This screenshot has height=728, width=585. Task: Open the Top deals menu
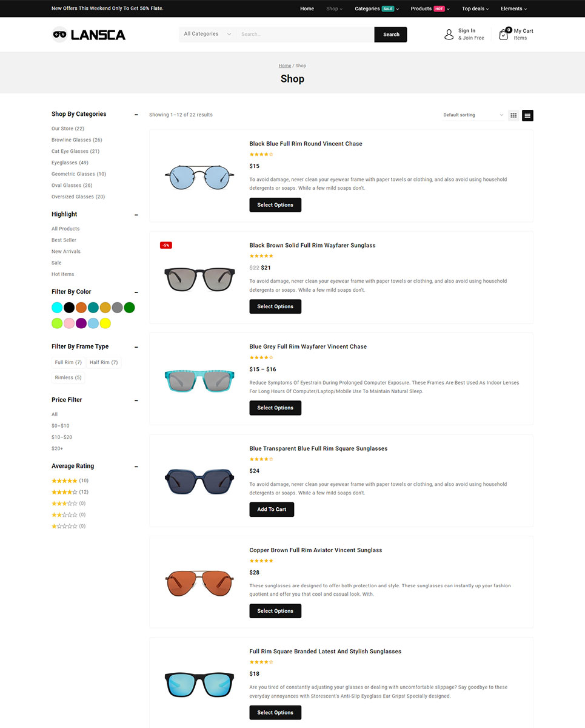click(x=475, y=8)
